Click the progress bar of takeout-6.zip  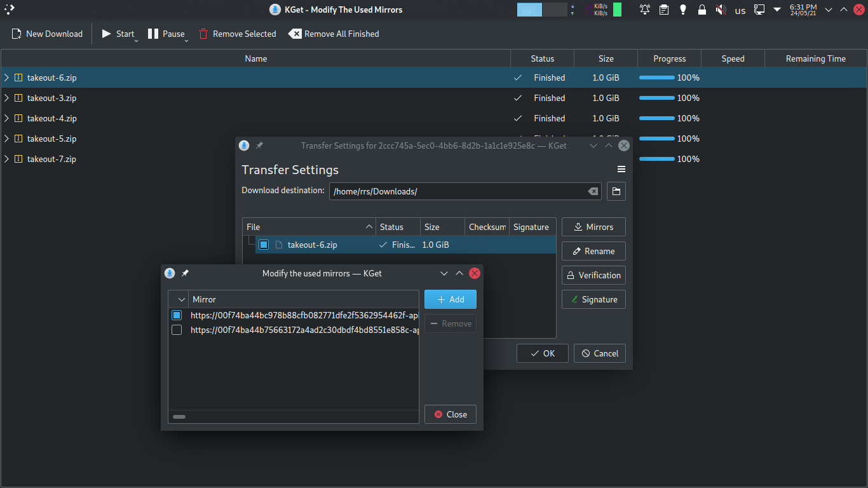(x=657, y=78)
